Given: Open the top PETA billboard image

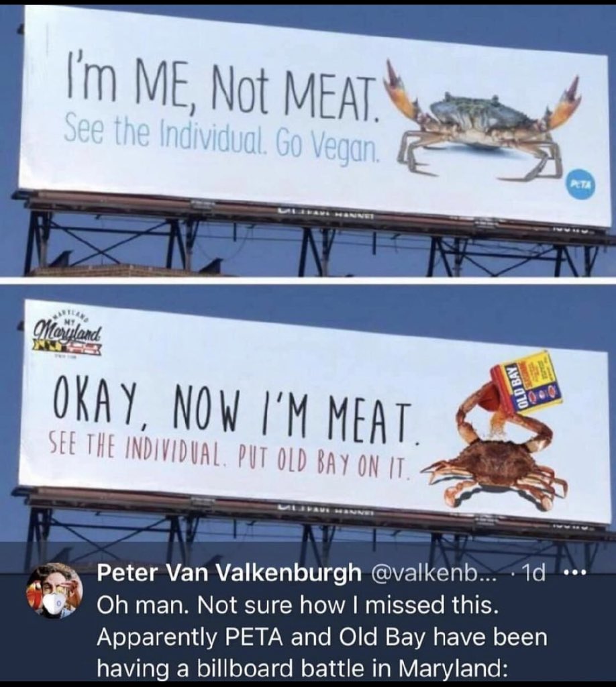Looking at the screenshot, I should tap(308, 141).
